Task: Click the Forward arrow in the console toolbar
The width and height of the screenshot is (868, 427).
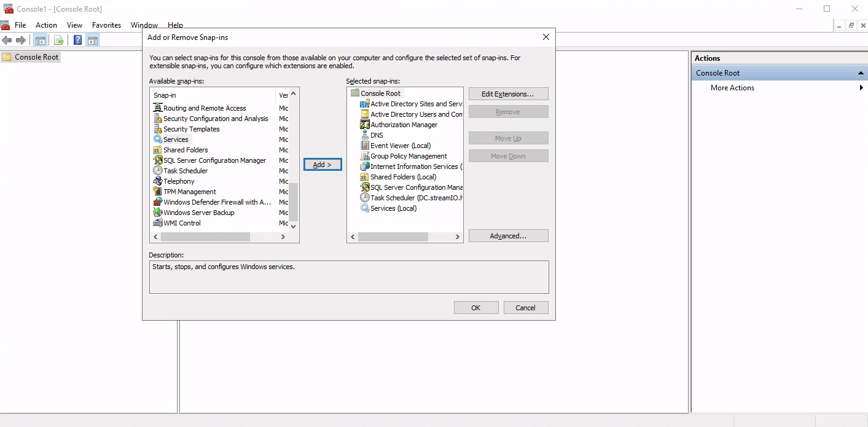Action: coord(21,41)
